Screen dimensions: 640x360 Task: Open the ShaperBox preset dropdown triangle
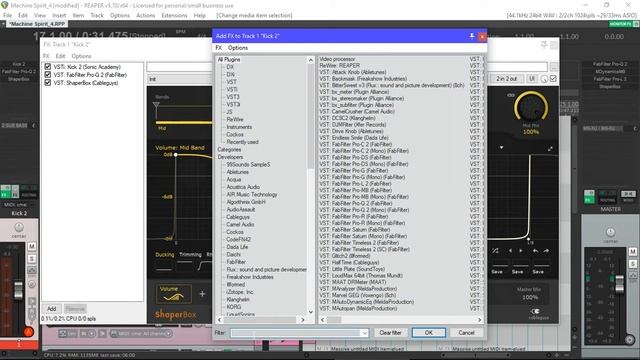click(502, 148)
